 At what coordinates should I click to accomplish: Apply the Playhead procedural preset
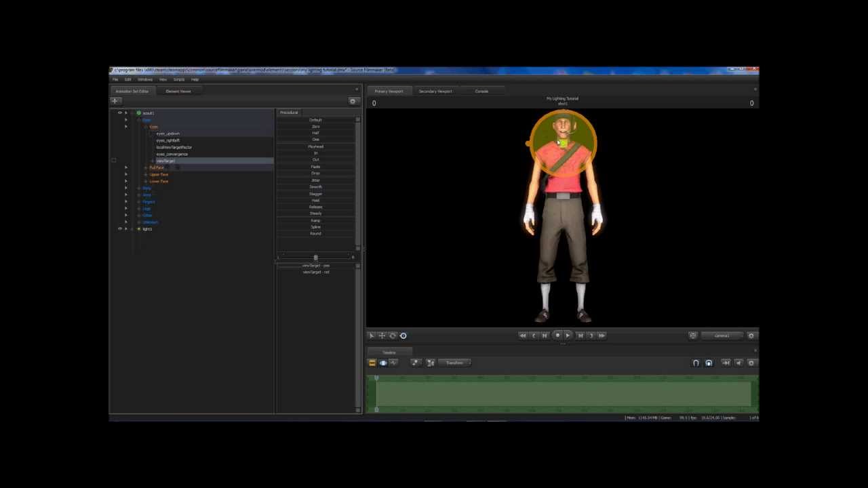[315, 146]
